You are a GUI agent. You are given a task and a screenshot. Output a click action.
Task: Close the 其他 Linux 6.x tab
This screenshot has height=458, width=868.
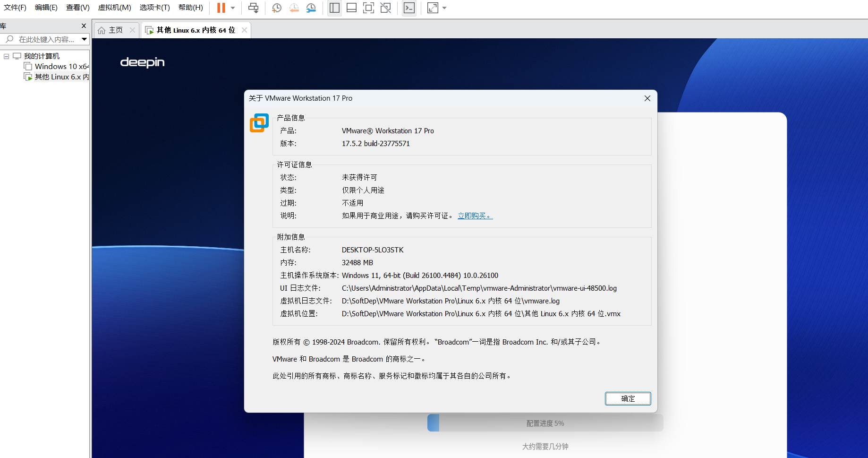pyautogui.click(x=244, y=30)
